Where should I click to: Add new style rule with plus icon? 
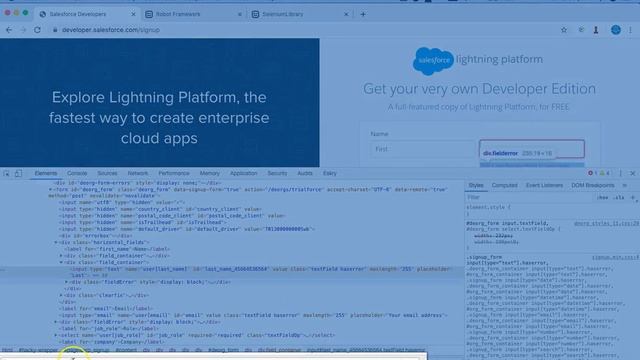pyautogui.click(x=633, y=198)
